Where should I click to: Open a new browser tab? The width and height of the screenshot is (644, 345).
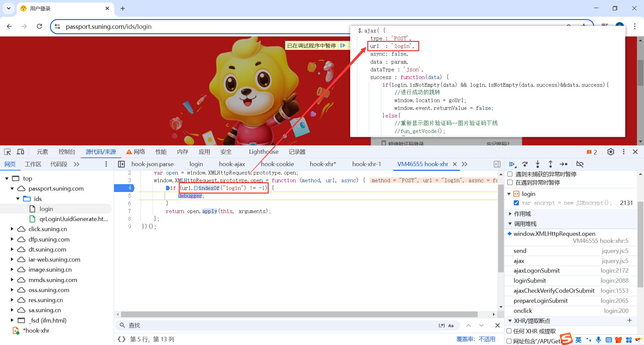[123, 8]
